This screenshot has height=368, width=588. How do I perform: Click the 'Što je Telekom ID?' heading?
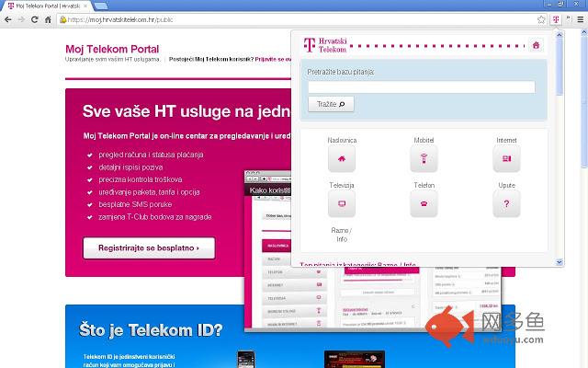151,330
